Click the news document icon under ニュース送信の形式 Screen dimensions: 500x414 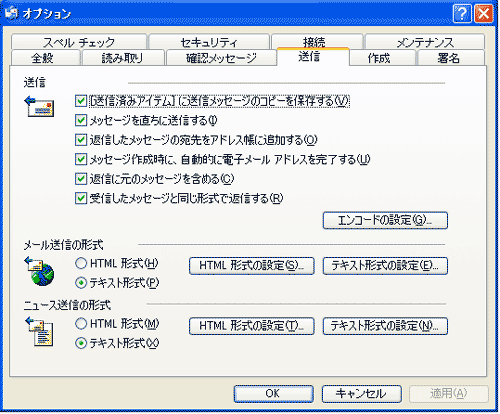coord(39,332)
